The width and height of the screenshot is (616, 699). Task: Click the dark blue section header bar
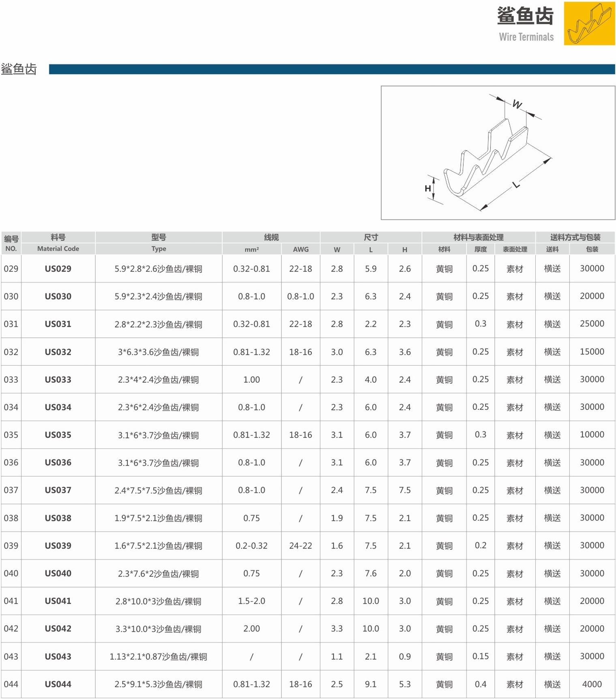tap(331, 69)
